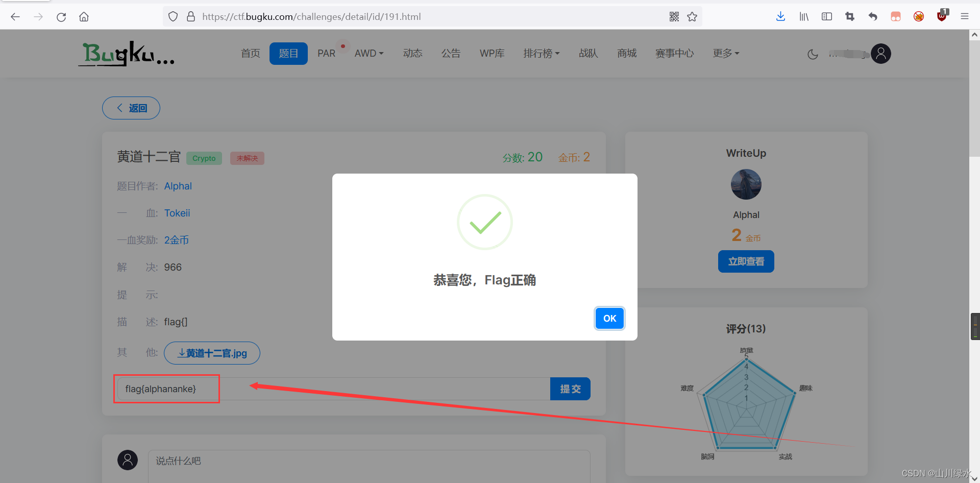Screen dimensions: 980x483
Task: Open the 赛事中心 nav item
Action: (674, 54)
